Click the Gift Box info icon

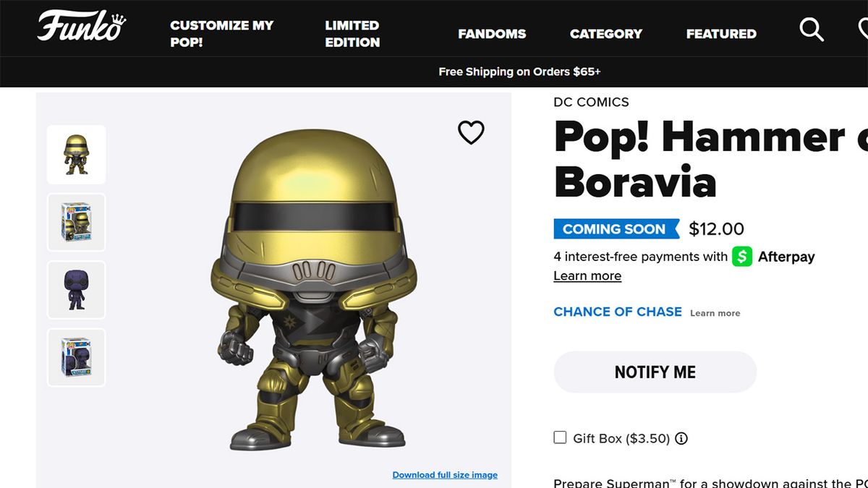(681, 438)
